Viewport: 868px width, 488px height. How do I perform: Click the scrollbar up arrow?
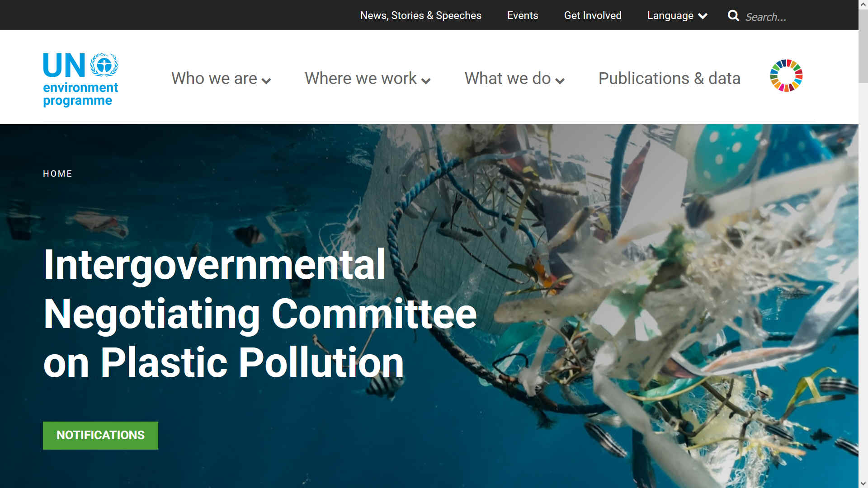tap(863, 5)
